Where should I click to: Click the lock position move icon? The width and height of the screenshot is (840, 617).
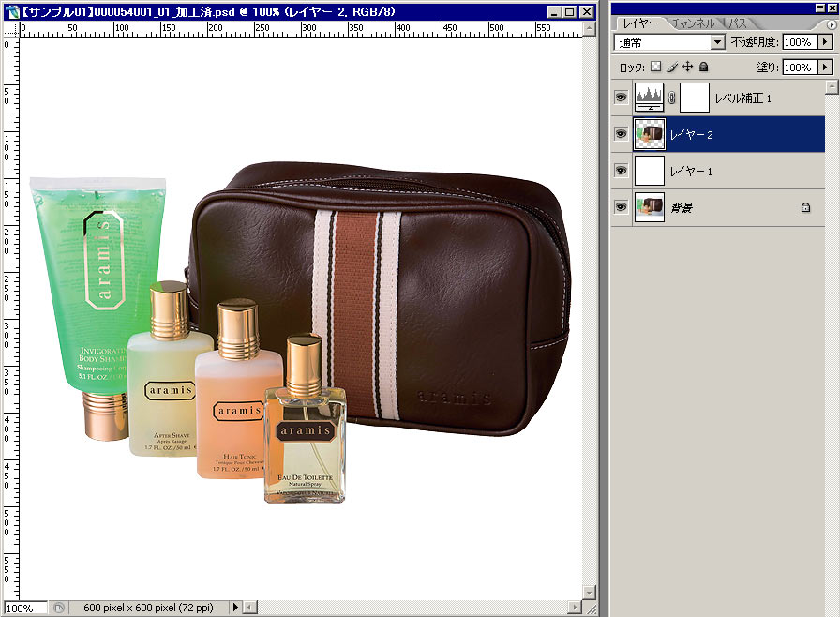click(687, 68)
